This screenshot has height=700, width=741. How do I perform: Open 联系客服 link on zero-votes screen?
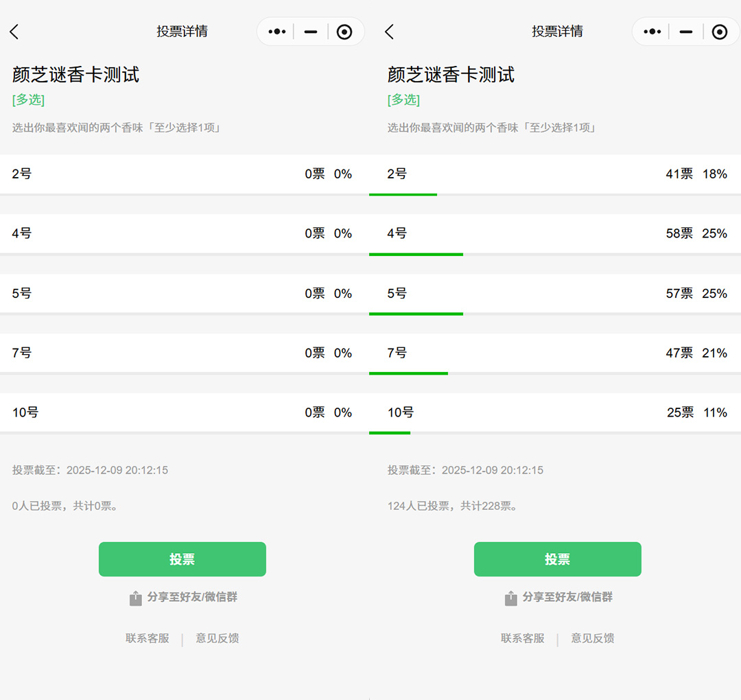tap(147, 638)
